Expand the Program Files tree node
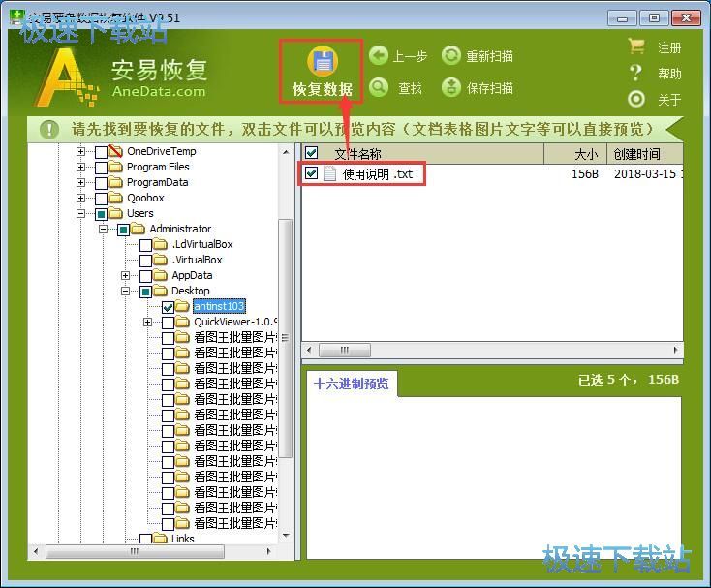This screenshot has height=588, width=711. click(x=80, y=167)
